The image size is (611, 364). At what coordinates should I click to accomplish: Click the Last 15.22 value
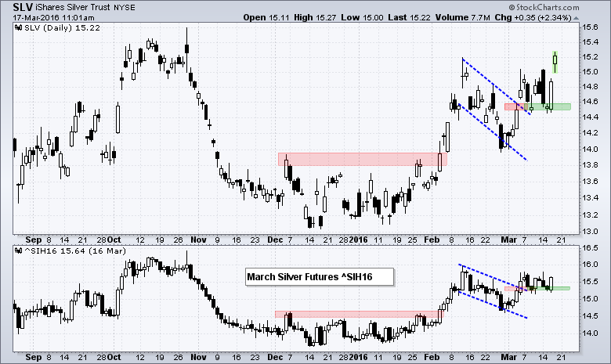click(x=409, y=17)
